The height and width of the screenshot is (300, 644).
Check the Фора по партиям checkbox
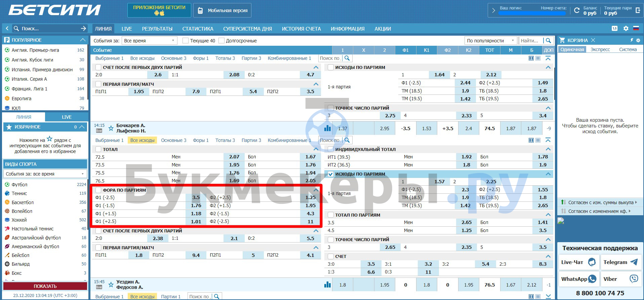[98, 190]
